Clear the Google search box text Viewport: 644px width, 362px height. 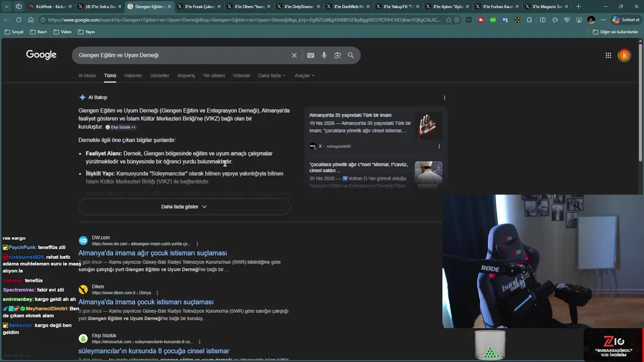tap(294, 55)
